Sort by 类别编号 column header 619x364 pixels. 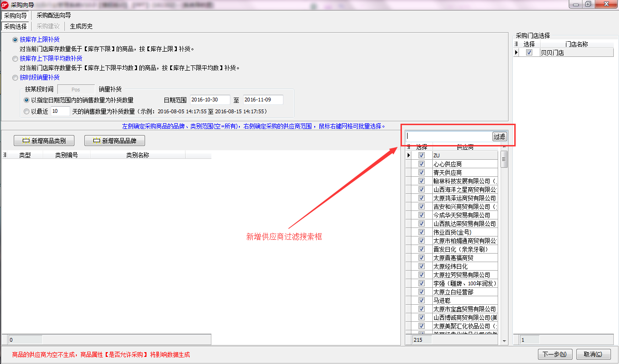click(66, 155)
